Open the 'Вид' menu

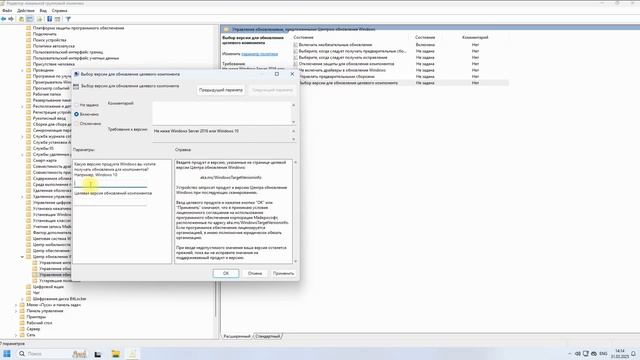coord(43,11)
